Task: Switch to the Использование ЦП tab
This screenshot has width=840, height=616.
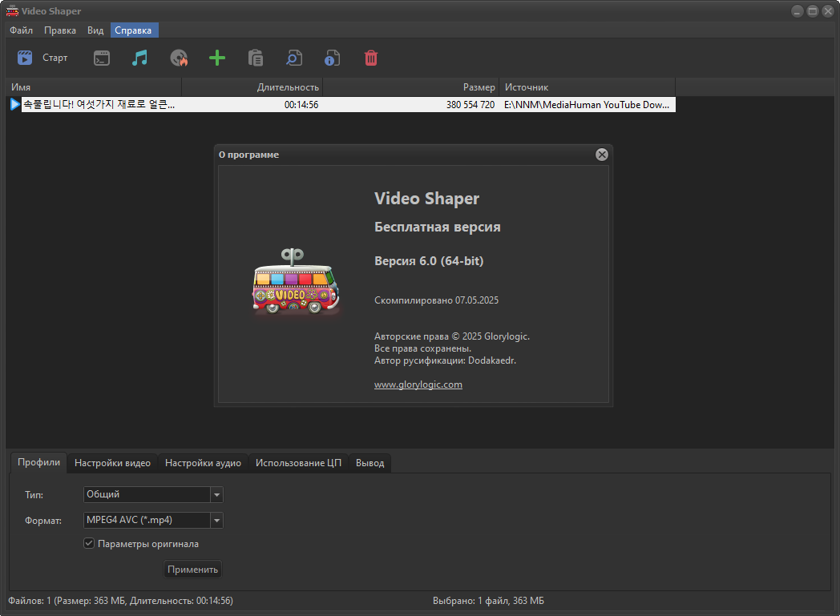Action: [x=298, y=463]
